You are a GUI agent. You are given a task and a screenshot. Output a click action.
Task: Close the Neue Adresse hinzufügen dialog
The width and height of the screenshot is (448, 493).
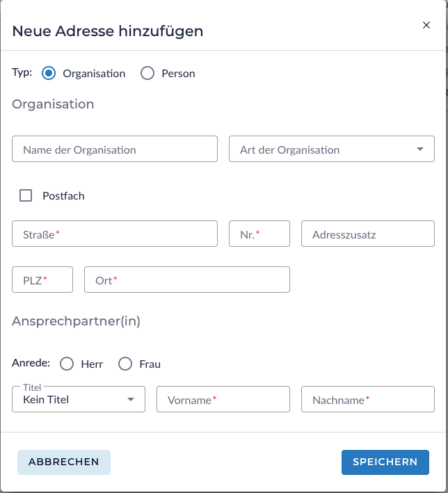pos(426,25)
